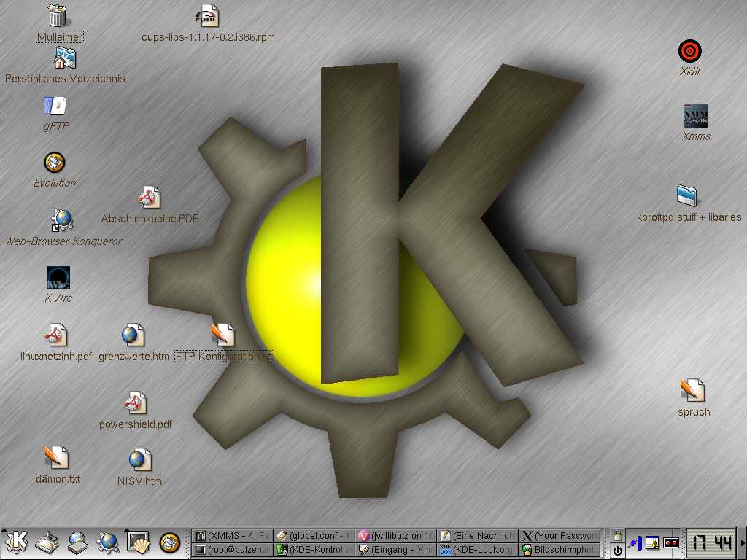Switch to XMMS taskbar entry

(x=233, y=536)
